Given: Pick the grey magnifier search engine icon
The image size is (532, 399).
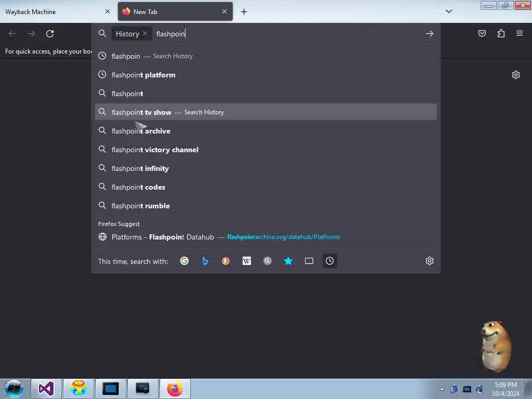Looking at the screenshot, I should pyautogui.click(x=268, y=261).
